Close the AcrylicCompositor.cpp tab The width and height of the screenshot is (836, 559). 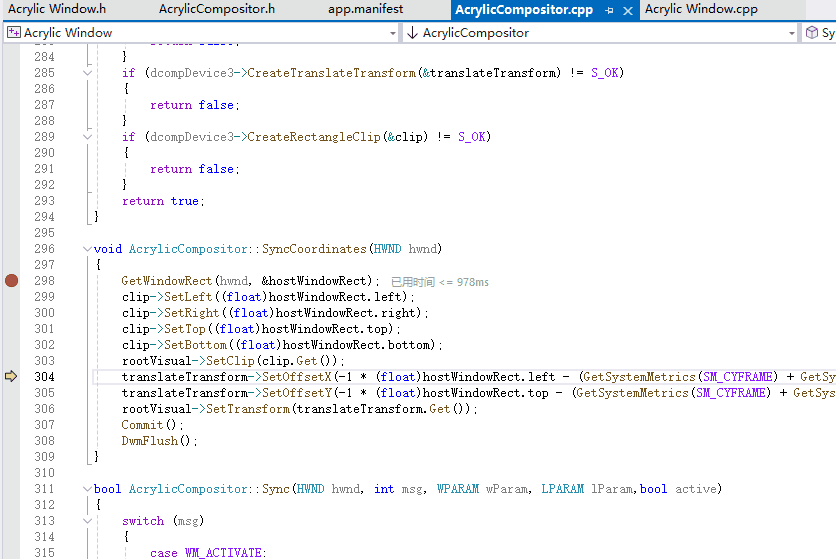628,10
